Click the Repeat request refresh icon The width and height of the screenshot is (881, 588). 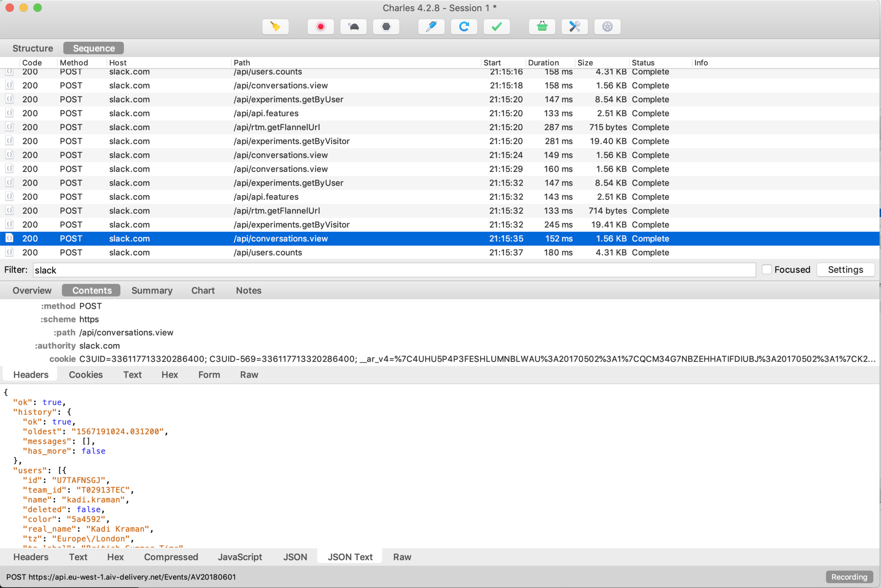(464, 27)
